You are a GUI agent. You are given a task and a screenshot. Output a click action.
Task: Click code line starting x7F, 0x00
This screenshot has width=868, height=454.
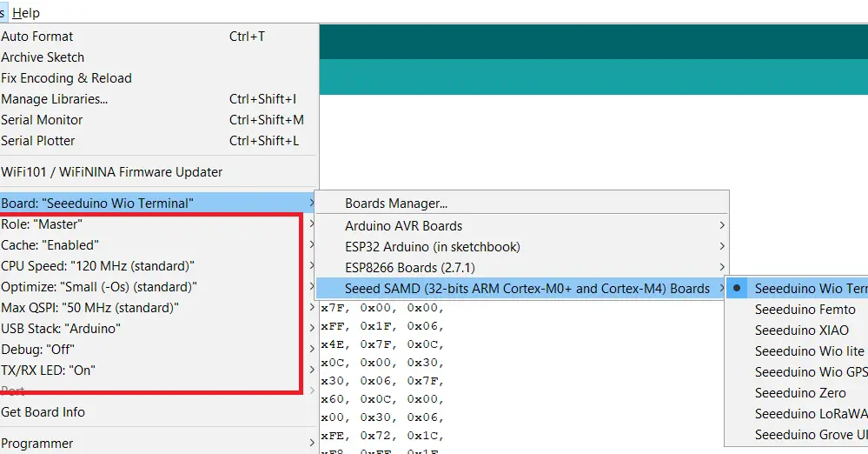point(382,308)
